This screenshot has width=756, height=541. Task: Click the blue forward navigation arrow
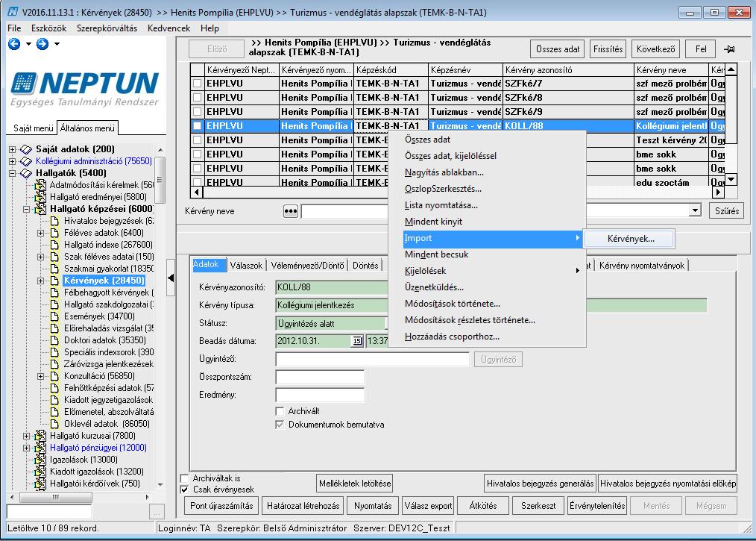(x=42, y=45)
